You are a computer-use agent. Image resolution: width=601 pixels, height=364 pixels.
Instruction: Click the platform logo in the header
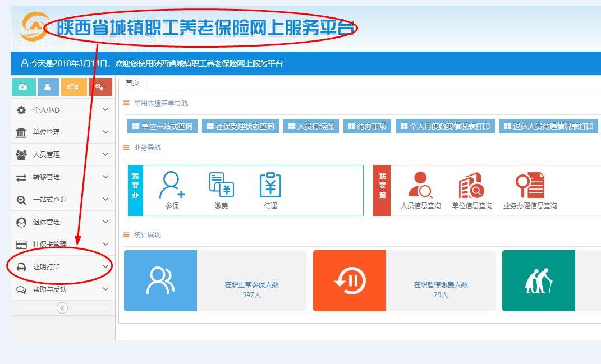pos(34,26)
